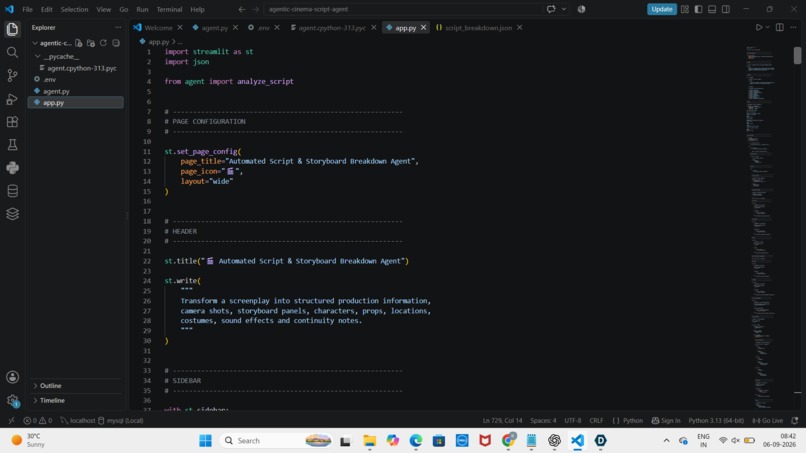Open the Manage gear menu
Image resolution: width=806 pixels, height=453 pixels.
(12, 400)
